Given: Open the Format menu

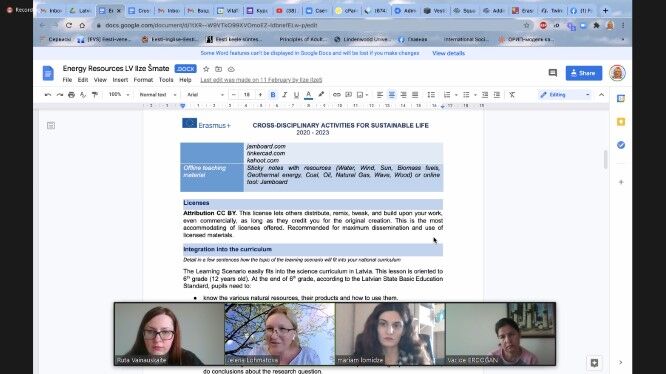Looking at the screenshot, I should 143,80.
